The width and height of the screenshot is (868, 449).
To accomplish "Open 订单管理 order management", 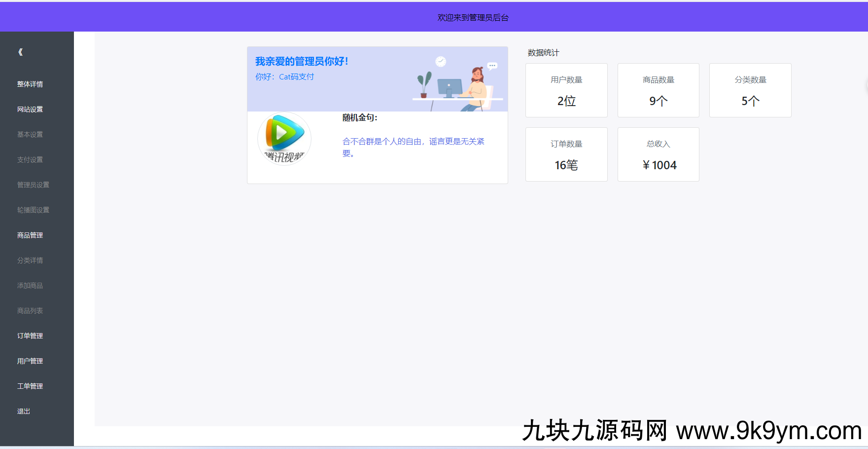I will [30, 336].
